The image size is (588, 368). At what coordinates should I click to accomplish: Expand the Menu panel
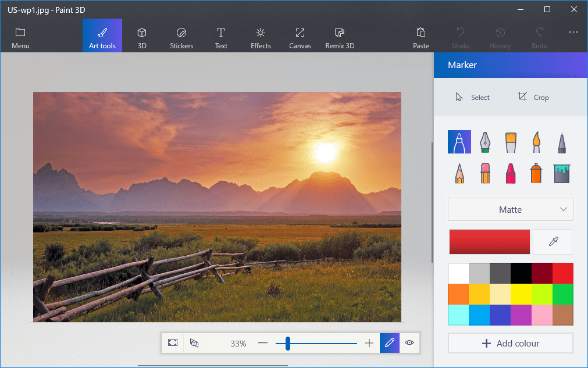click(x=20, y=38)
